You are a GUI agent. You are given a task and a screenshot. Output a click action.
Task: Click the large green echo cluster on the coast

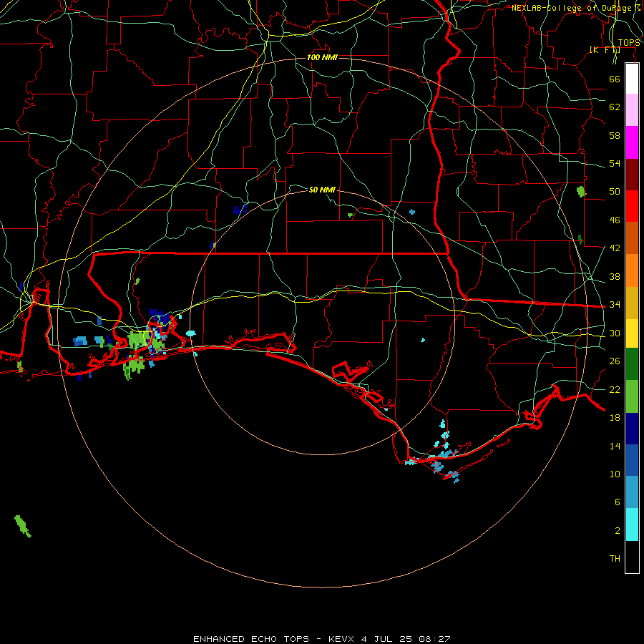point(140,341)
